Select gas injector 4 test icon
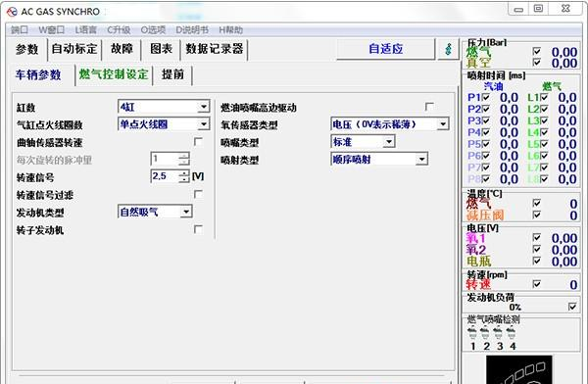Image resolution: width=588 pixels, height=384 pixels. point(512,333)
